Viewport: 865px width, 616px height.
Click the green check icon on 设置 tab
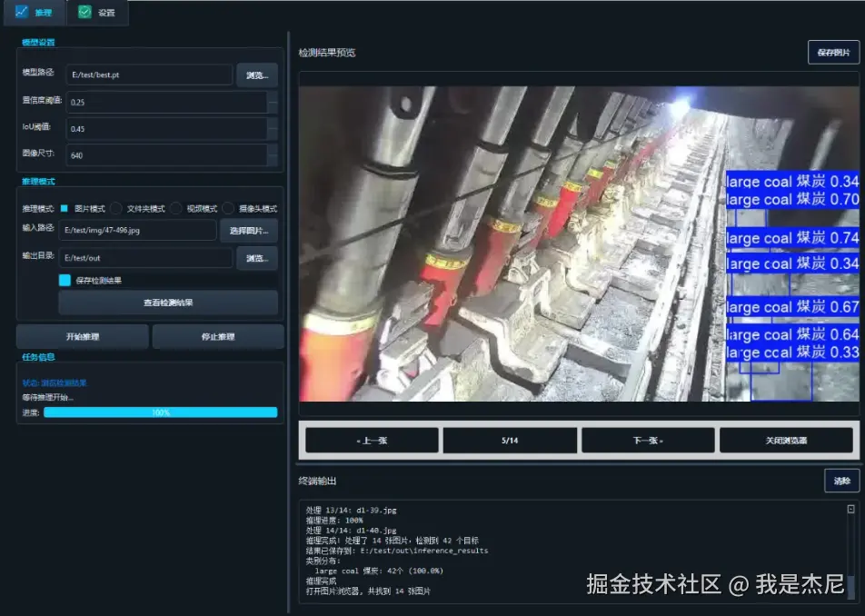point(84,13)
